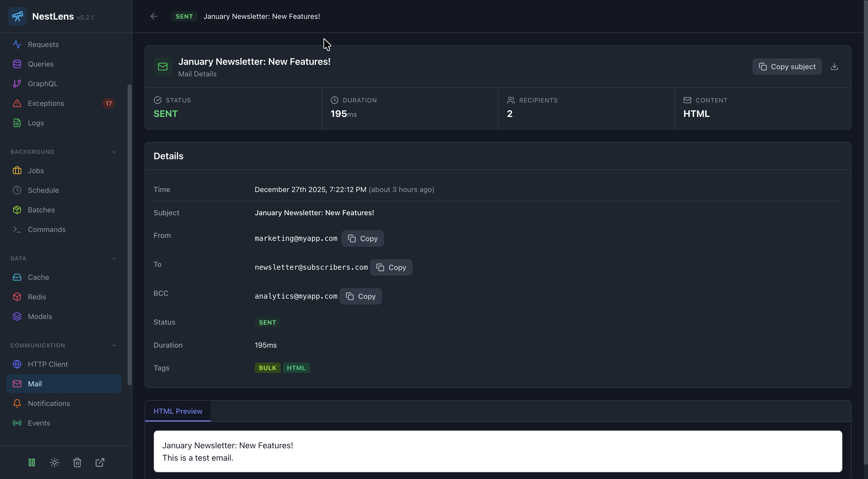Click the download mail icon
The image size is (868, 479).
click(x=834, y=67)
